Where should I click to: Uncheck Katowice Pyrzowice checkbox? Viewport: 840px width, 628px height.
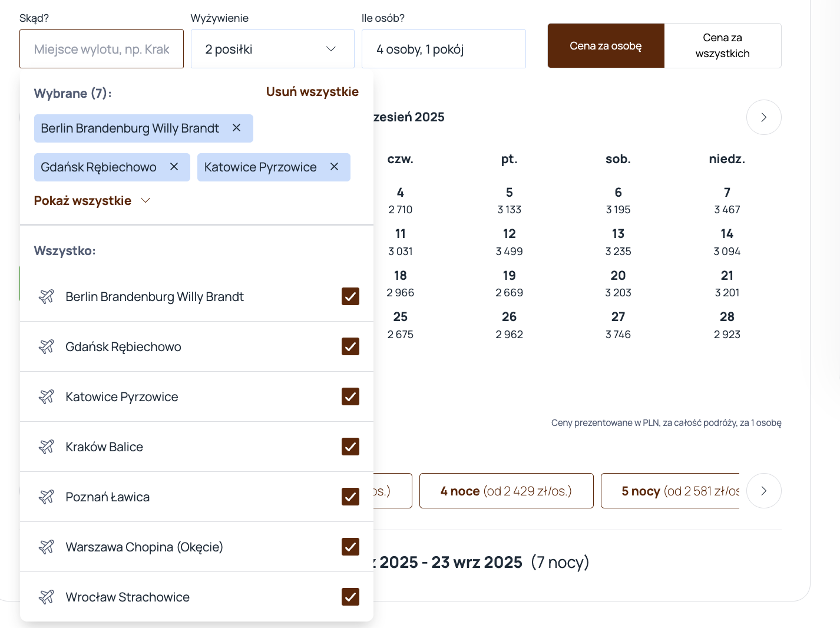click(350, 396)
